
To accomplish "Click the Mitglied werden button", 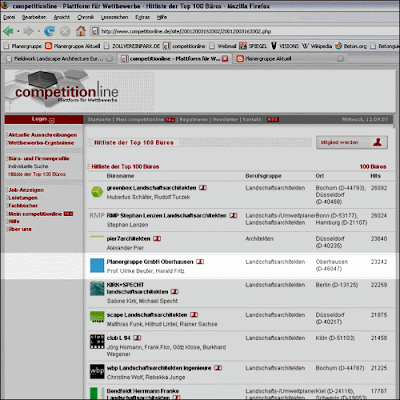I will click(352, 142).
